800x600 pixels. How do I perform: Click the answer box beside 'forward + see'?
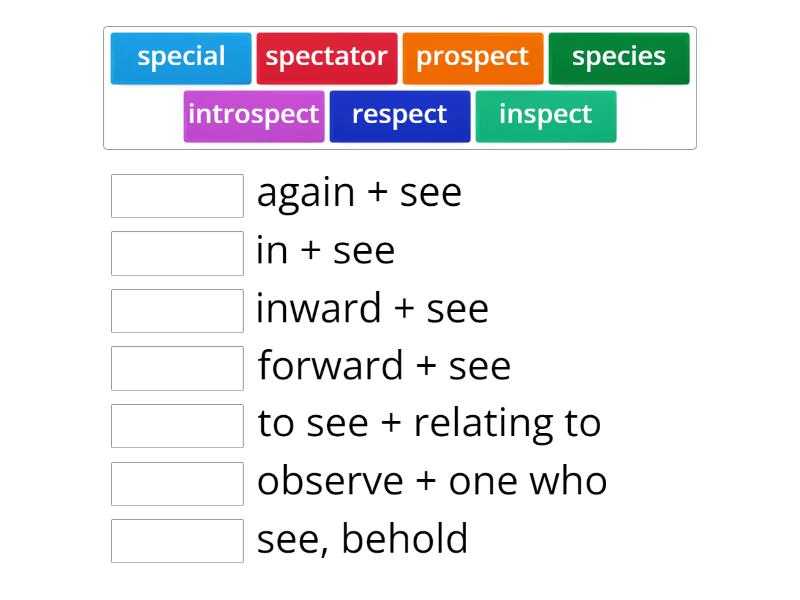click(177, 368)
